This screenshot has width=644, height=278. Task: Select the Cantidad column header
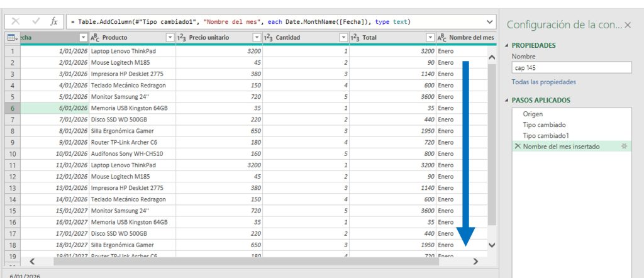point(306,37)
